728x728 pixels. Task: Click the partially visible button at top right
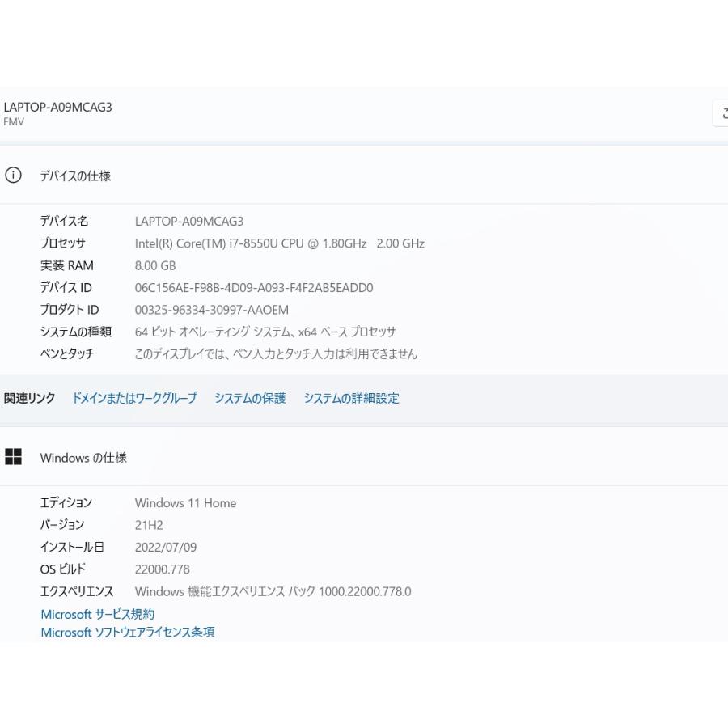pos(721,114)
